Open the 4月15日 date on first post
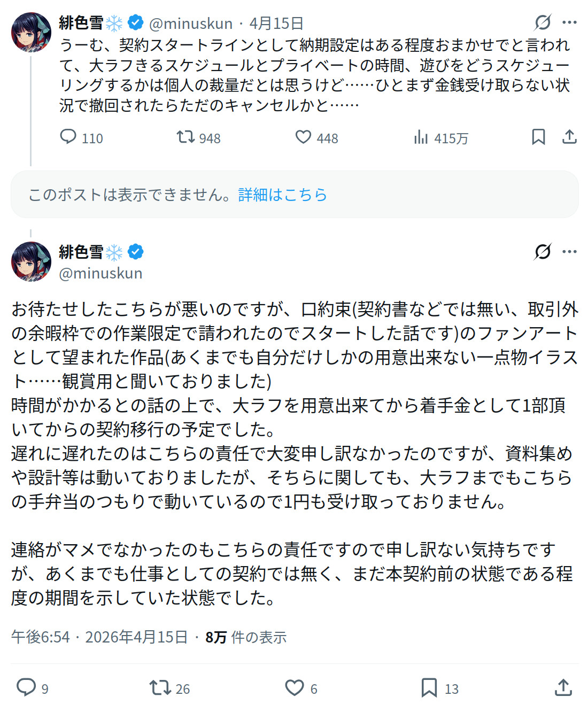This screenshot has height=712, width=588. (x=276, y=24)
